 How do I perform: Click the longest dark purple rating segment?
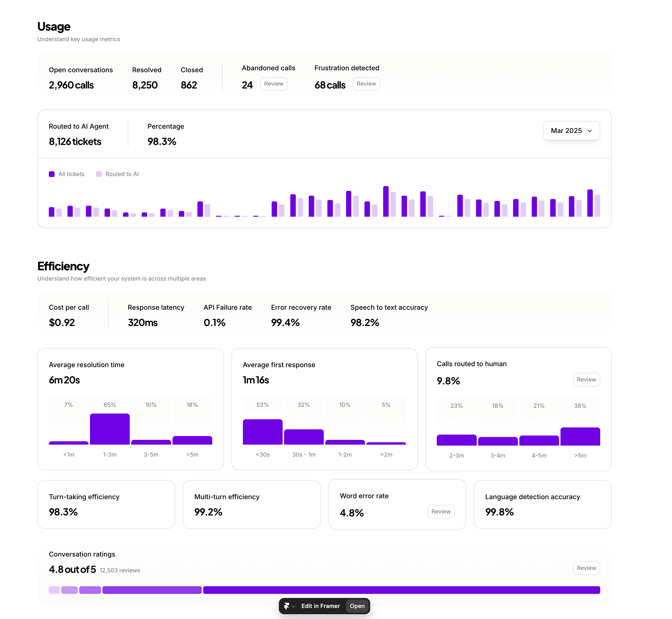pos(401,590)
